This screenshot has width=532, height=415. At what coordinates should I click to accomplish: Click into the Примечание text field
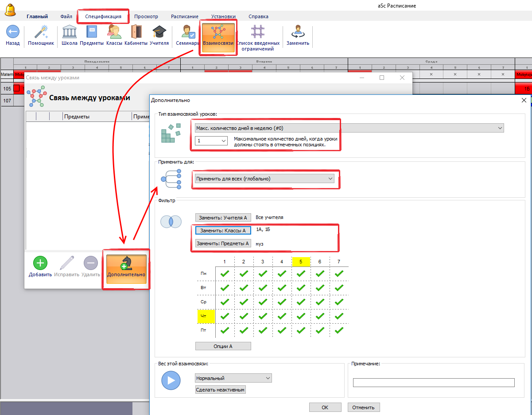(x=434, y=383)
